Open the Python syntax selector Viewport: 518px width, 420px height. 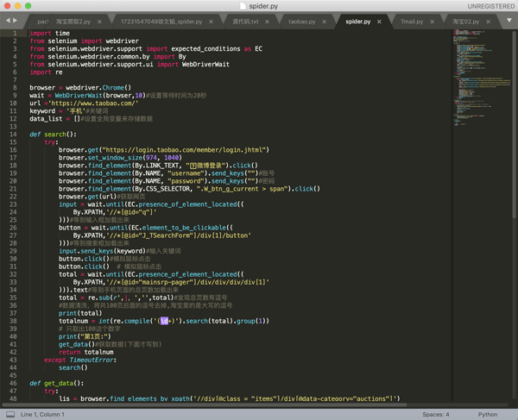488,414
